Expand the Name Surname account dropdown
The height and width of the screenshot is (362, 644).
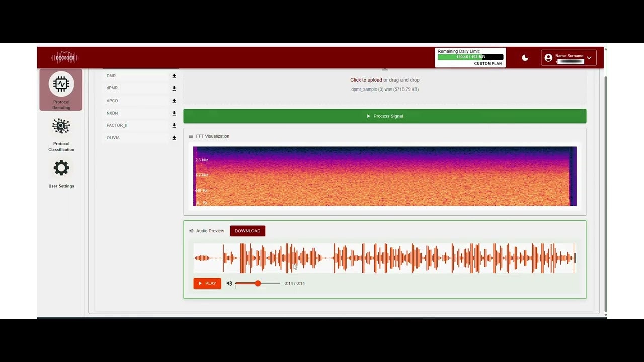[589, 57]
